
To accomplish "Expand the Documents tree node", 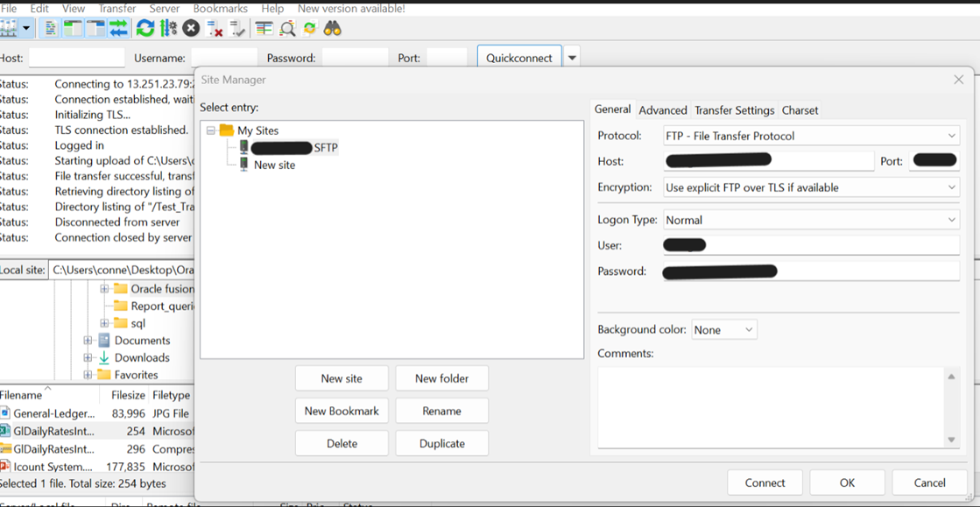I will pyautogui.click(x=88, y=341).
